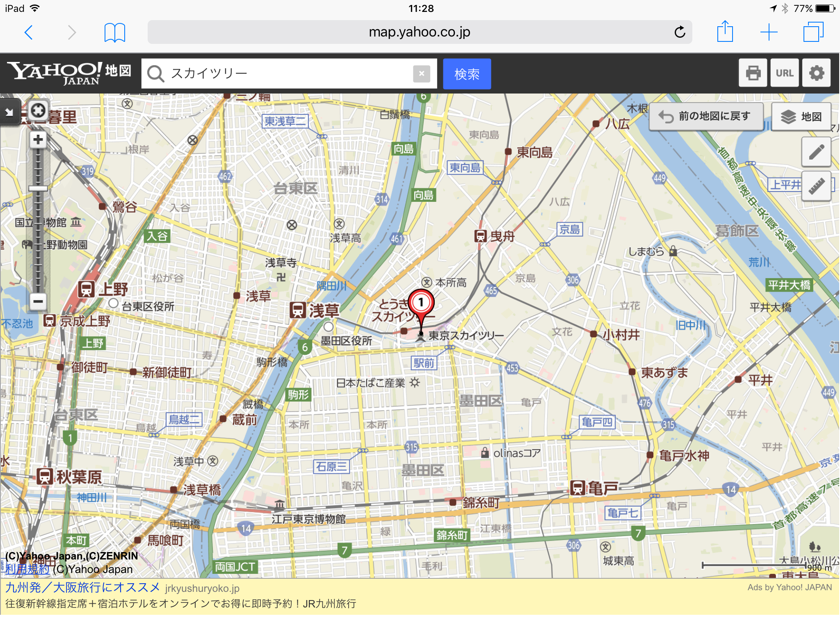Click 平井大橋 green sign
This screenshot has width=840, height=630.
(x=789, y=285)
